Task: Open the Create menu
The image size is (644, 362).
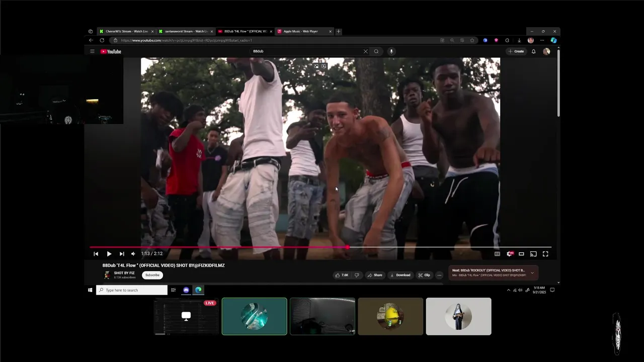Action: tap(516, 51)
